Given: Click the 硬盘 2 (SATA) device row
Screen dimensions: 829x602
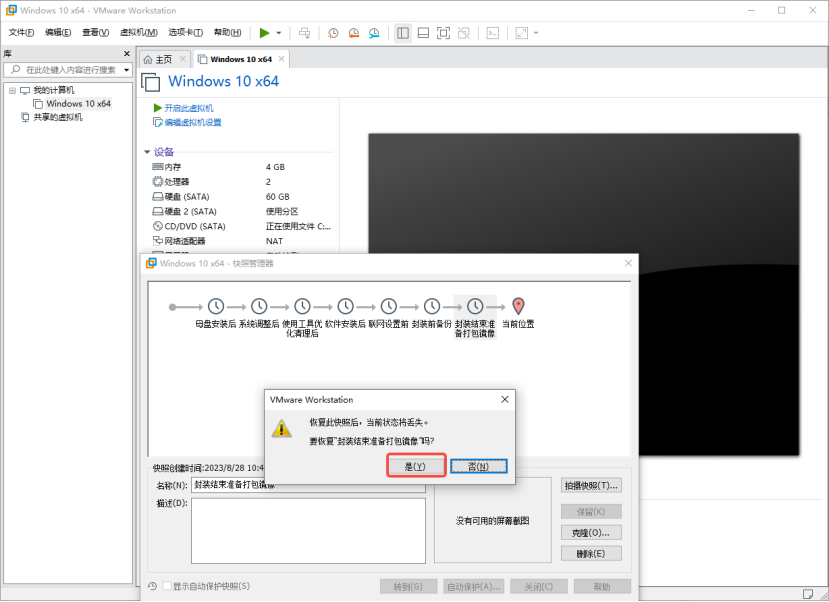Looking at the screenshot, I should pos(241,211).
